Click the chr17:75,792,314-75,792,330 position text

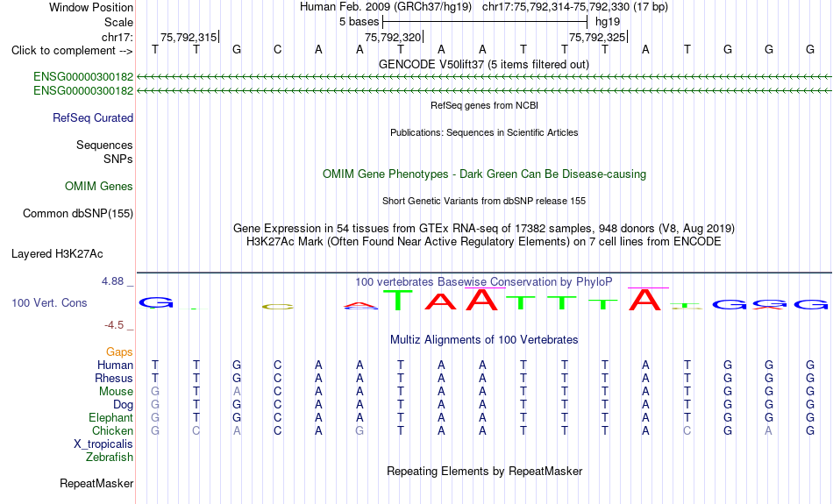point(575,7)
